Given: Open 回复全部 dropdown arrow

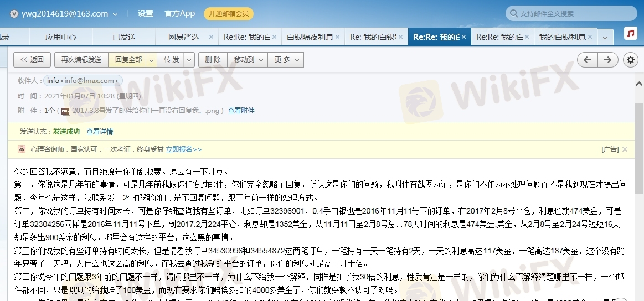Looking at the screenshot, I should click(x=151, y=60).
